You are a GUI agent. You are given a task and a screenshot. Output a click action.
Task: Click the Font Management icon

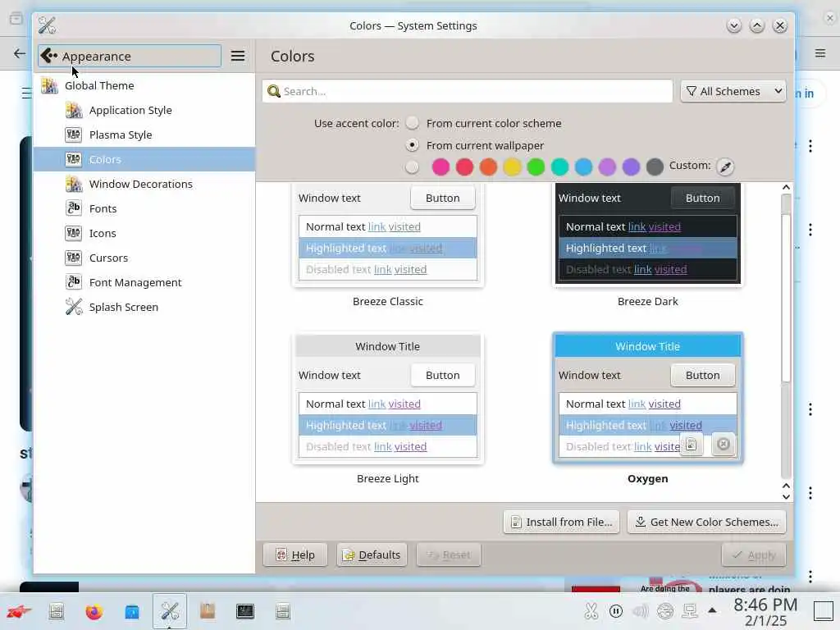tap(73, 282)
